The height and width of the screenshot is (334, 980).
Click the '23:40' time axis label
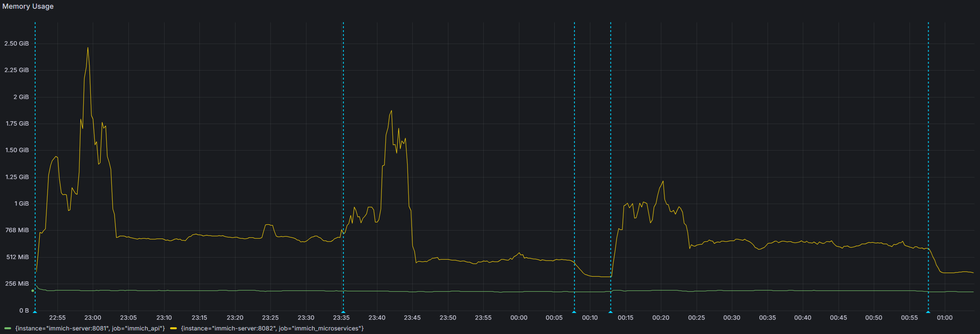377,318
